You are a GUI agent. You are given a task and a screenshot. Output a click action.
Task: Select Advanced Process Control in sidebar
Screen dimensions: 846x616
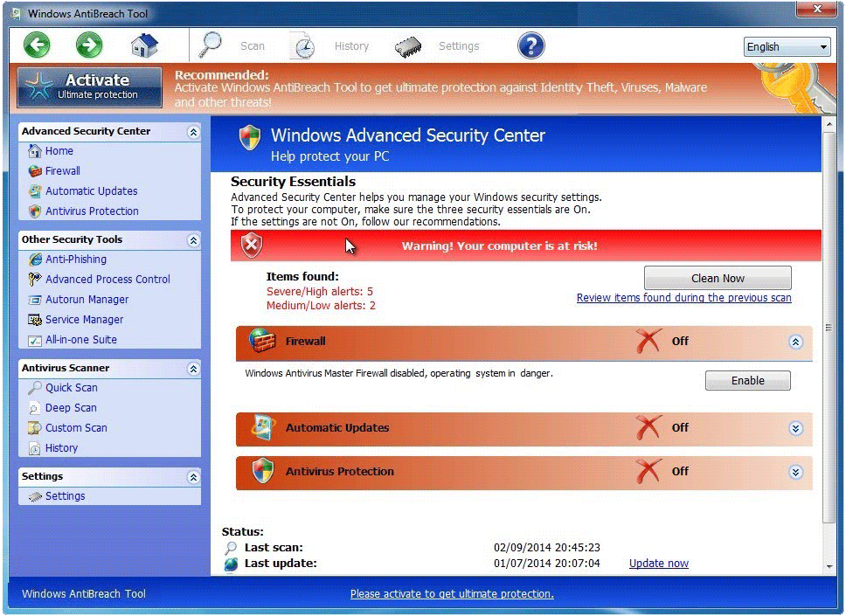[x=107, y=279]
